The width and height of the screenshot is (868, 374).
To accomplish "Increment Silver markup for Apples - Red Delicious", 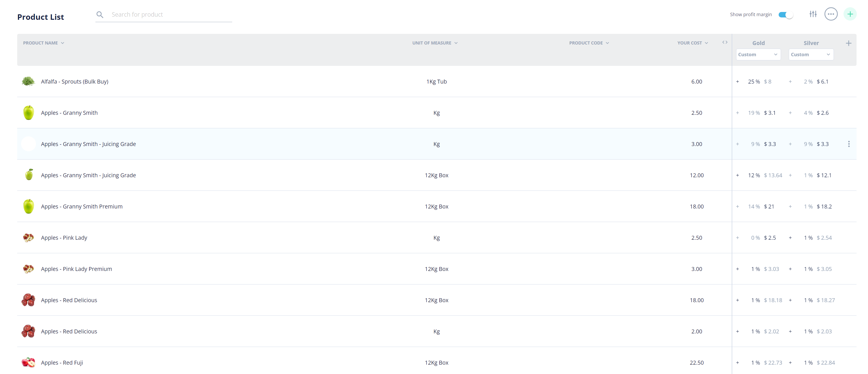I will [790, 300].
